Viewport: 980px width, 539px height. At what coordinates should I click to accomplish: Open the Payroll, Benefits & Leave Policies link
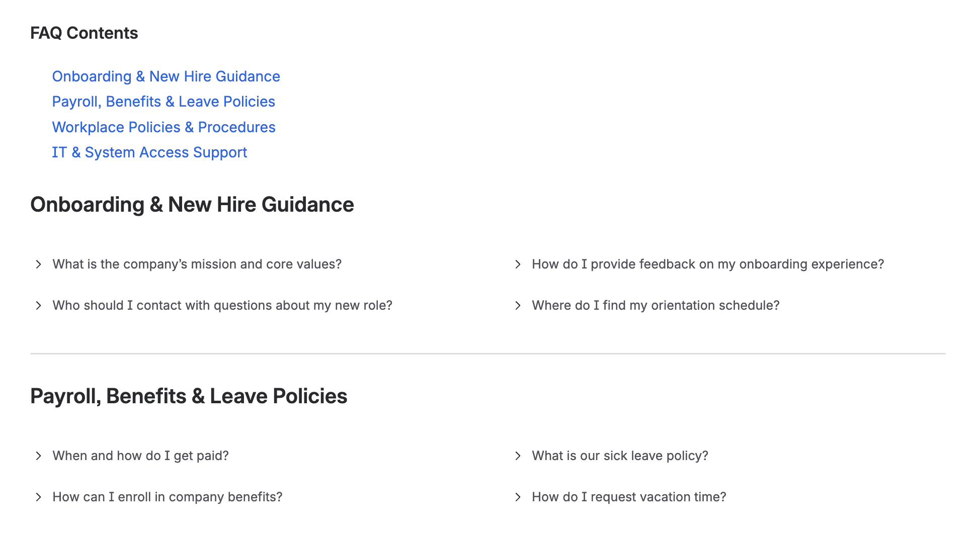tap(164, 102)
